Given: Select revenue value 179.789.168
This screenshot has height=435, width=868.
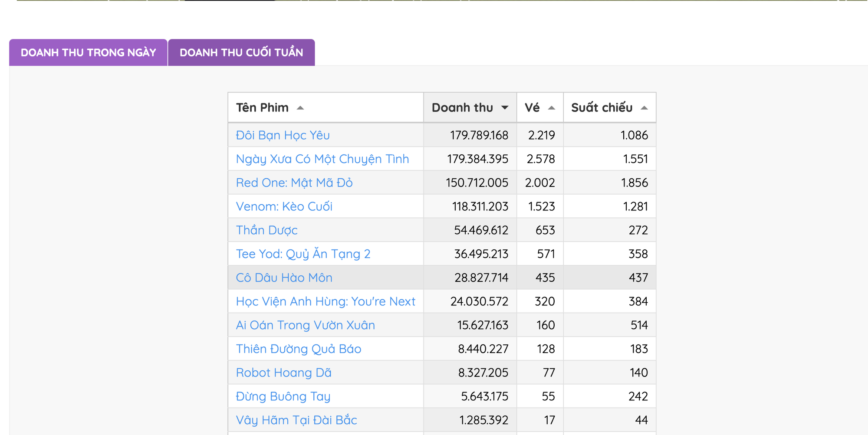Looking at the screenshot, I should 479,135.
